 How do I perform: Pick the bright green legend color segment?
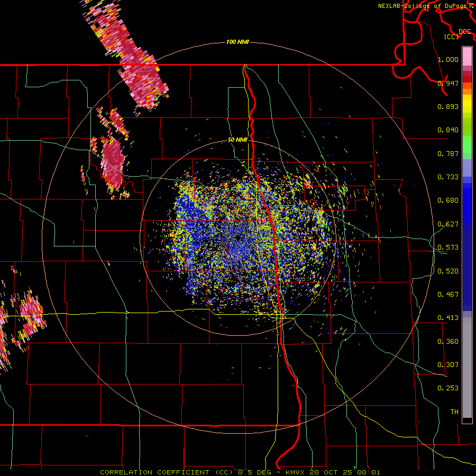(x=467, y=144)
